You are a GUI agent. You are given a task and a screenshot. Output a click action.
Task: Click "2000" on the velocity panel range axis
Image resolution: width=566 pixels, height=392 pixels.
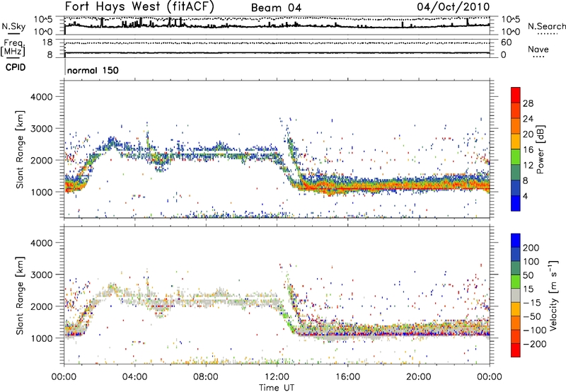42,307
